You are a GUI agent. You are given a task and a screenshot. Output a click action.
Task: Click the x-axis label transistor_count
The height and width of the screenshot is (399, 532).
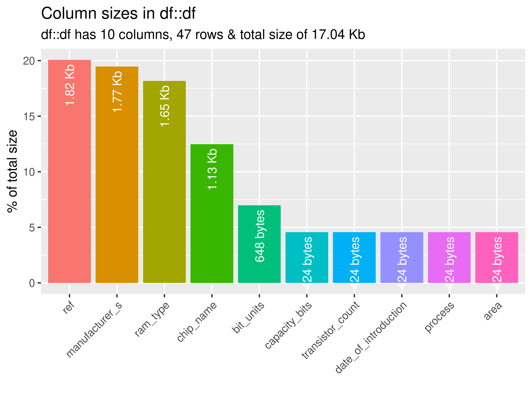click(x=331, y=330)
